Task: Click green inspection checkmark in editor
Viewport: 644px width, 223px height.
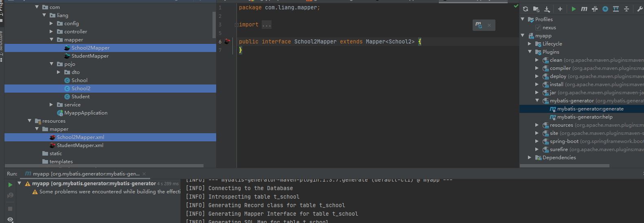Action: 516,6
